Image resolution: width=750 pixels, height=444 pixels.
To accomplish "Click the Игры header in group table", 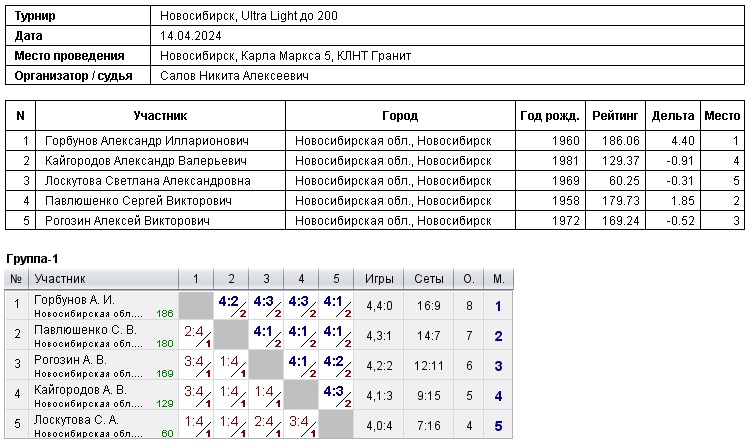I will [x=379, y=279].
